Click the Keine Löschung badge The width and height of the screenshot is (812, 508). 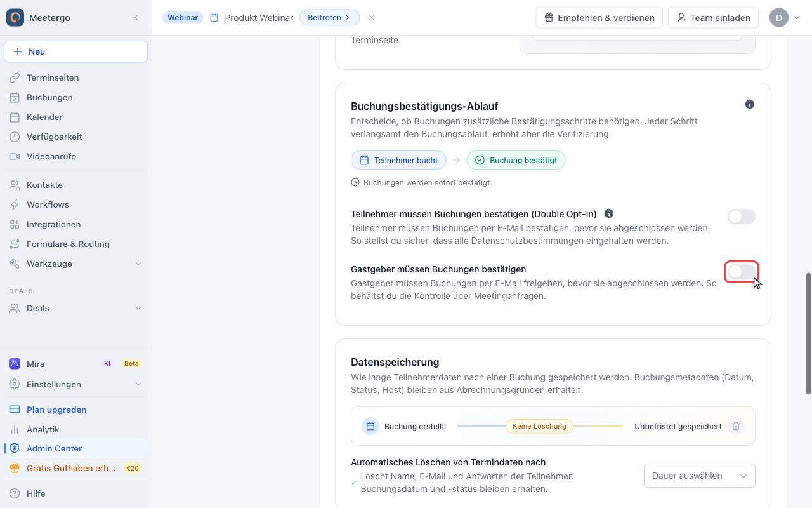pyautogui.click(x=539, y=426)
